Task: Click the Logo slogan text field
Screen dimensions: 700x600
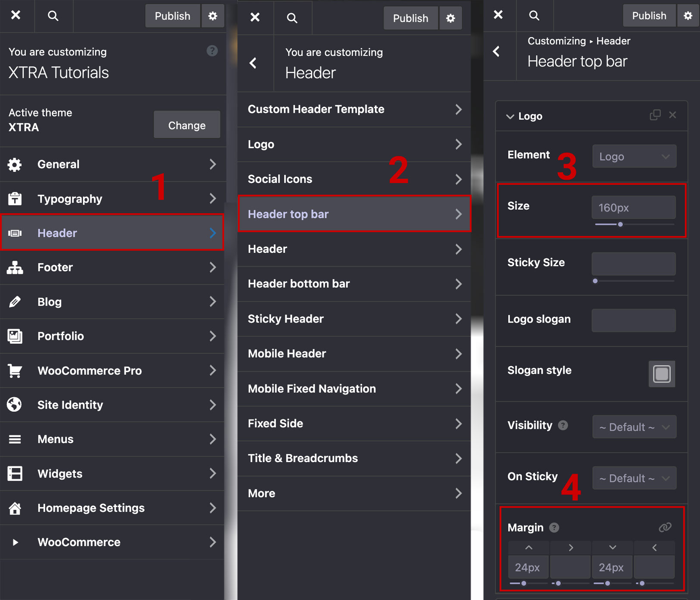Action: click(633, 320)
